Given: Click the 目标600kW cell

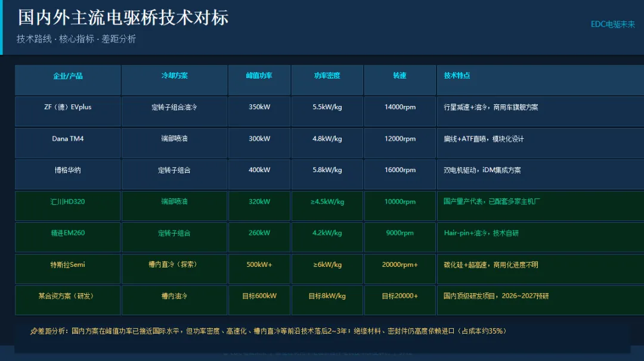Looking at the screenshot, I should (259, 300).
